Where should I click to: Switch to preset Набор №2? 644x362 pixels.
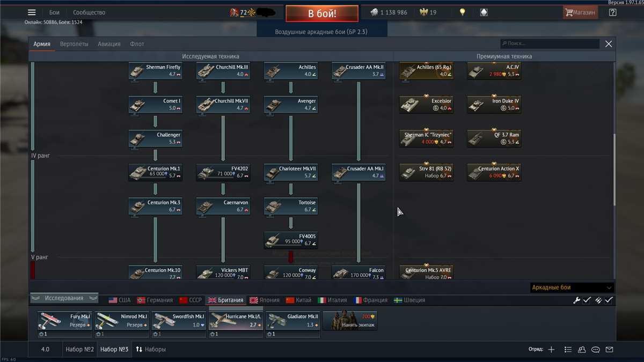80,349
